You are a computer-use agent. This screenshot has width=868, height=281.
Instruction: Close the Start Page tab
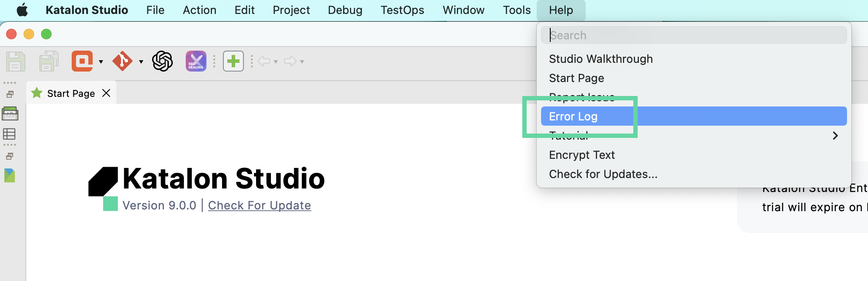(x=106, y=93)
